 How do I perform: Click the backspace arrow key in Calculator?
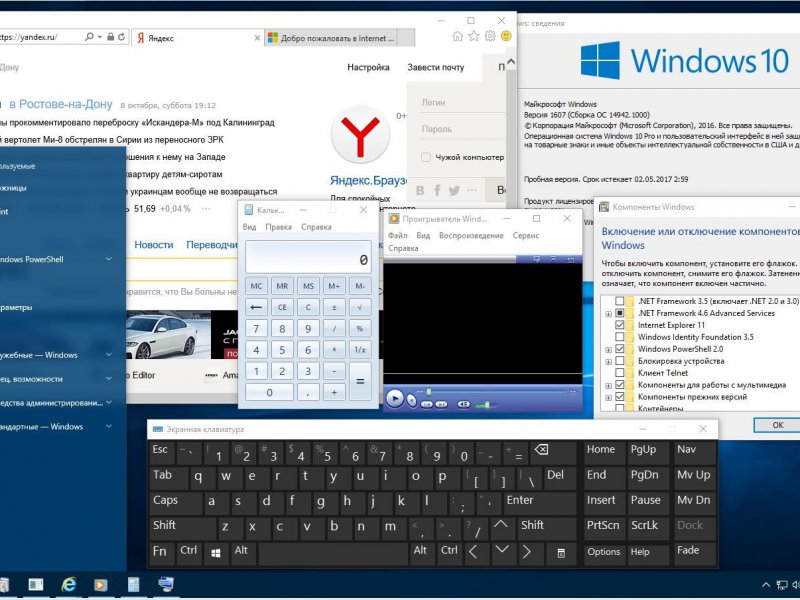[256, 307]
